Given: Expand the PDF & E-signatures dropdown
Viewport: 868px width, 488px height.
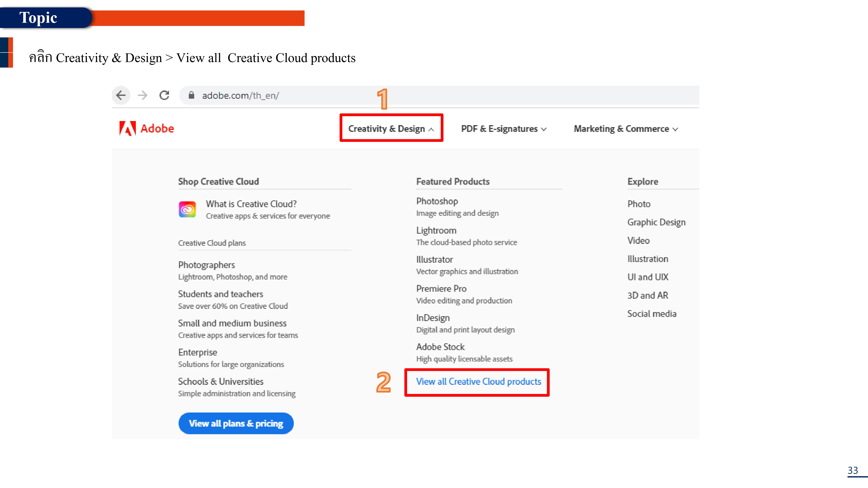Looking at the screenshot, I should tap(503, 129).
